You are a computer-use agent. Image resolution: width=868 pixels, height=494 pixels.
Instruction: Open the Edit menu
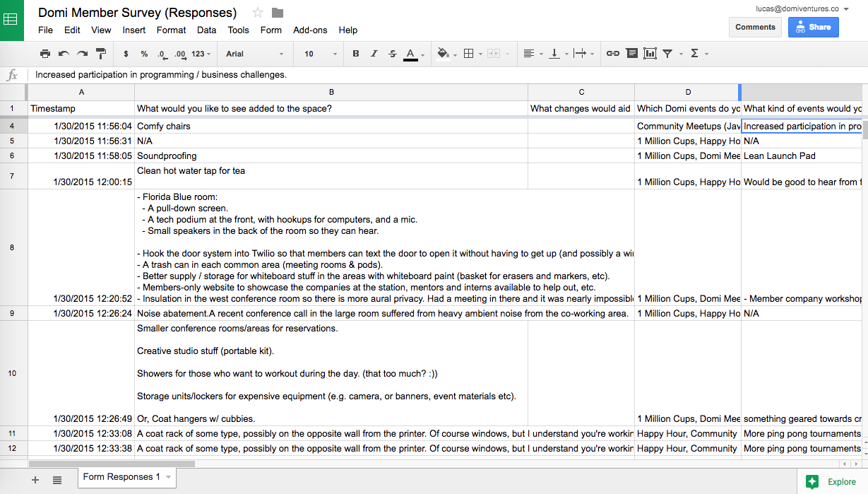(72, 30)
